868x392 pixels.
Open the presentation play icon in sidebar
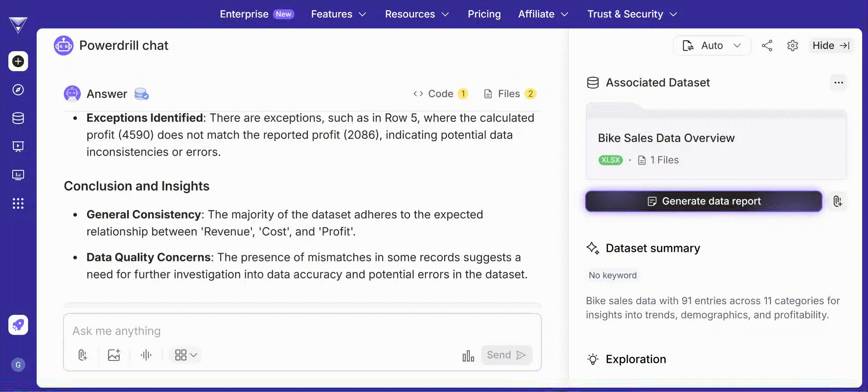tap(18, 146)
